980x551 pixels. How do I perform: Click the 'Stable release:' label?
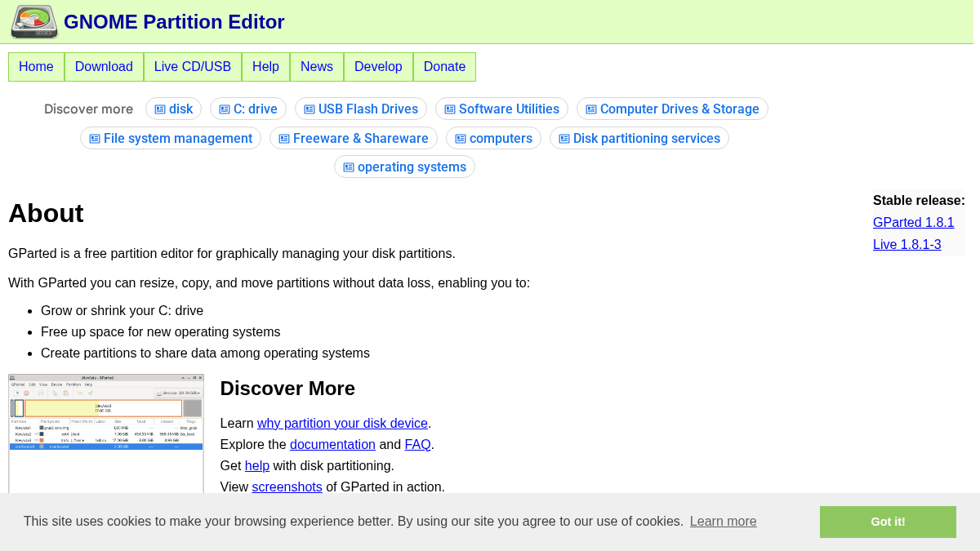(919, 200)
